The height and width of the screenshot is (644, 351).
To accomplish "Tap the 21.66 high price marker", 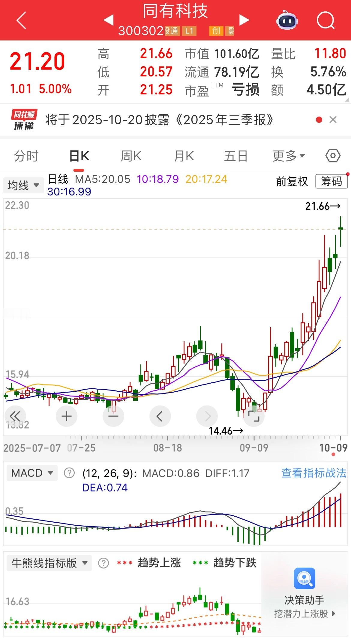I will click(323, 206).
